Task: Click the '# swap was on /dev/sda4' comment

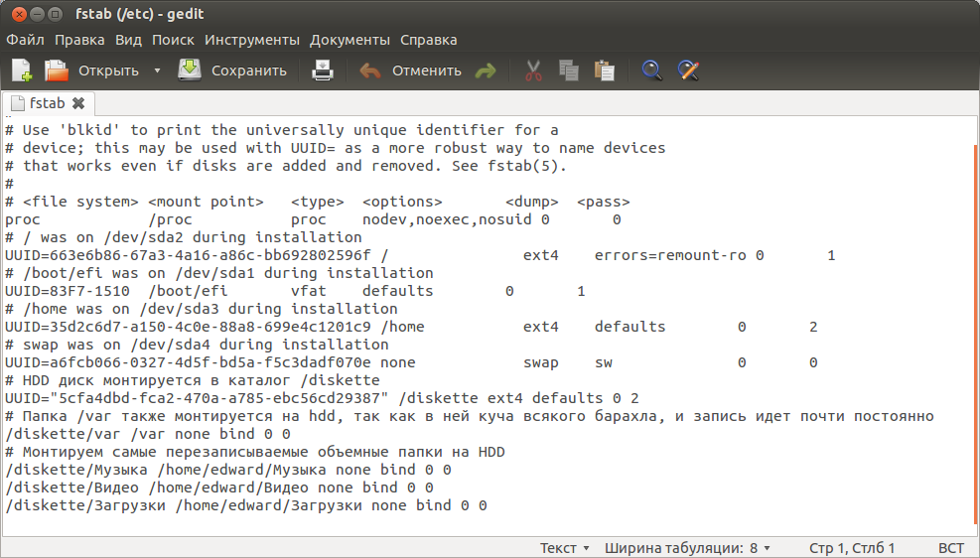Action: 197,345
